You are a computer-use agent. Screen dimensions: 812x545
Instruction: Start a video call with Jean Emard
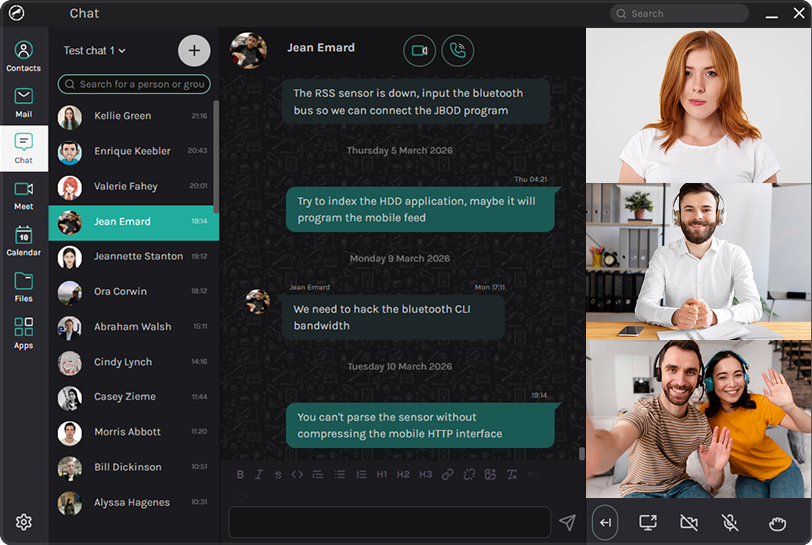419,50
